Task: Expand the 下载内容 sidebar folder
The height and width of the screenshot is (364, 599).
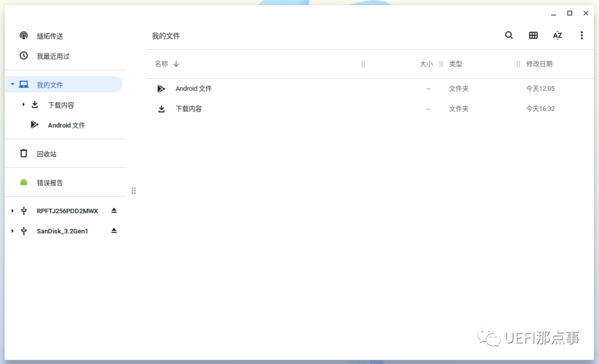Action: (x=23, y=105)
